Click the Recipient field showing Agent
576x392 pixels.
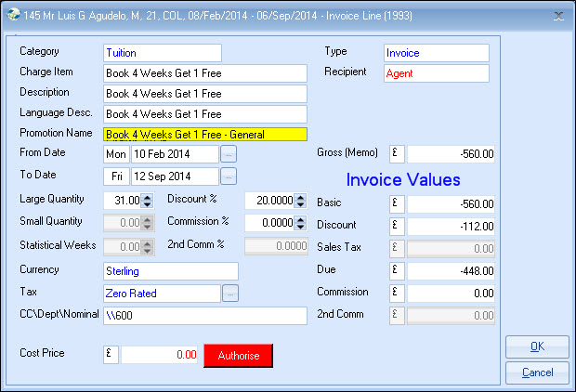pyautogui.click(x=436, y=73)
